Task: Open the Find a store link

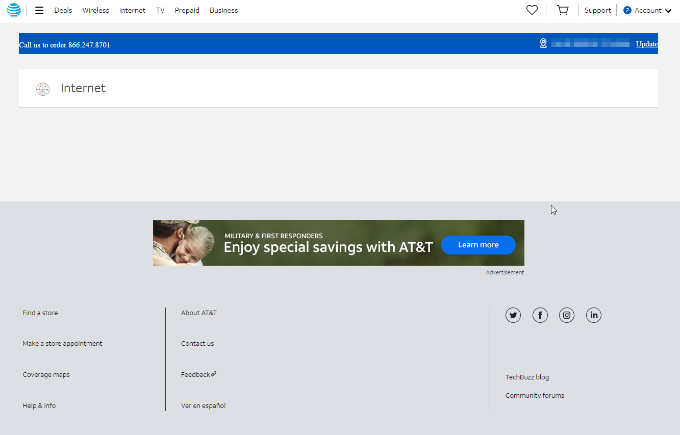Action: (x=40, y=313)
